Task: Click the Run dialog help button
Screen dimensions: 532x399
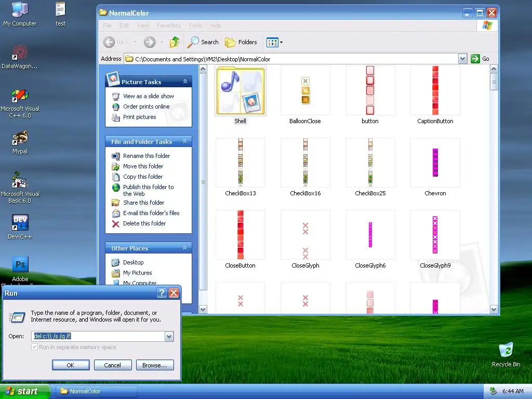Action: 162,293
